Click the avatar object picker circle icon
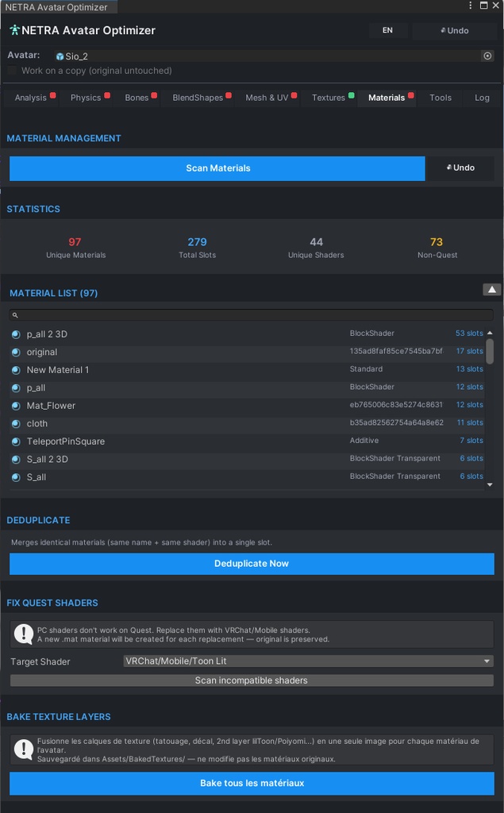 487,56
